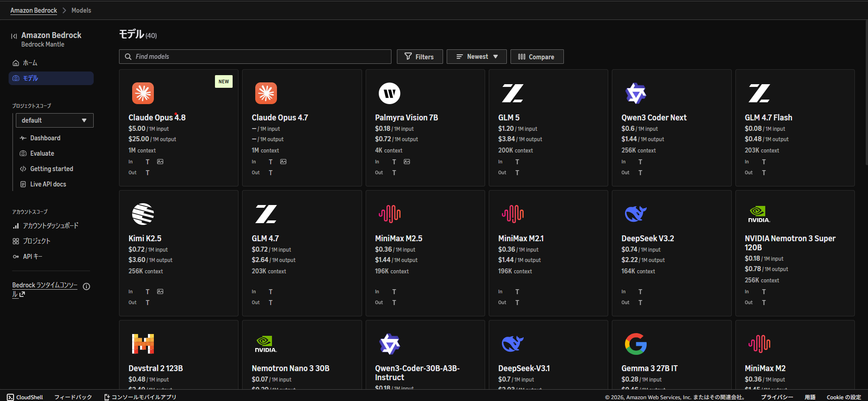Image resolution: width=868 pixels, height=401 pixels.
Task: Open the Amazon Bedrock breadcrumb link
Action: 33,10
